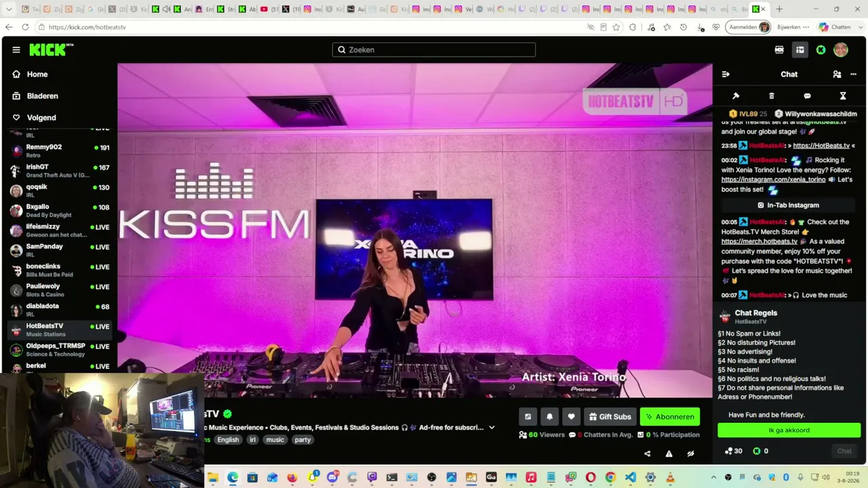This screenshot has width=868, height=488.
Task: Click the Zoeken search field
Action: click(434, 49)
